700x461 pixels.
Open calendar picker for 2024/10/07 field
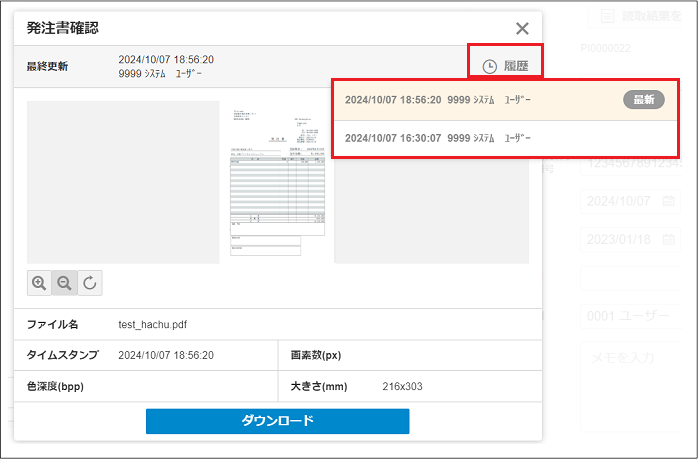click(669, 201)
